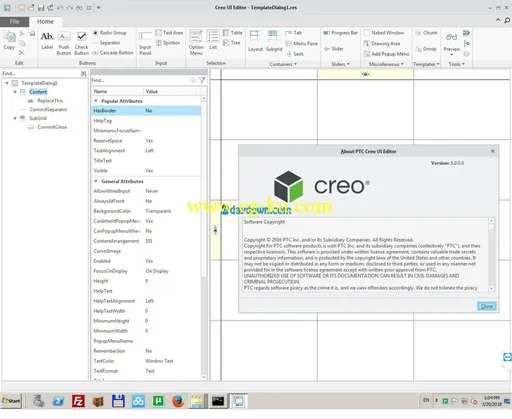Open the Templates group dropdown
Screen dimensions: 512x419
pos(426,64)
